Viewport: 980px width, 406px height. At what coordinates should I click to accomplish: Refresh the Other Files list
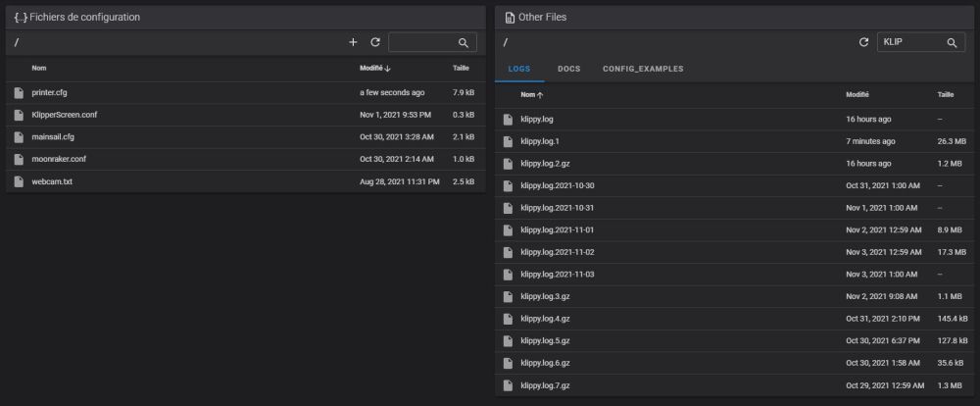pos(863,43)
